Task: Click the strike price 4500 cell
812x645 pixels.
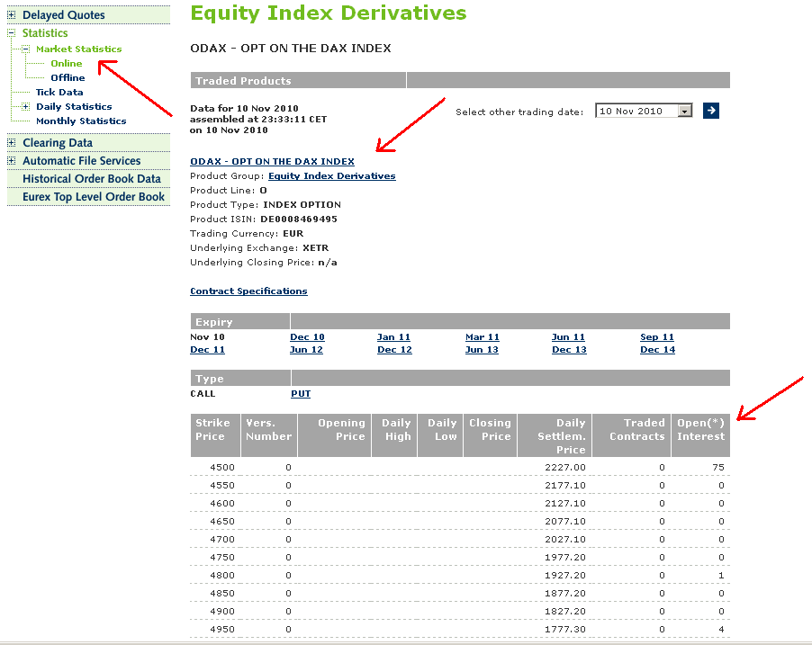Action: point(222,468)
